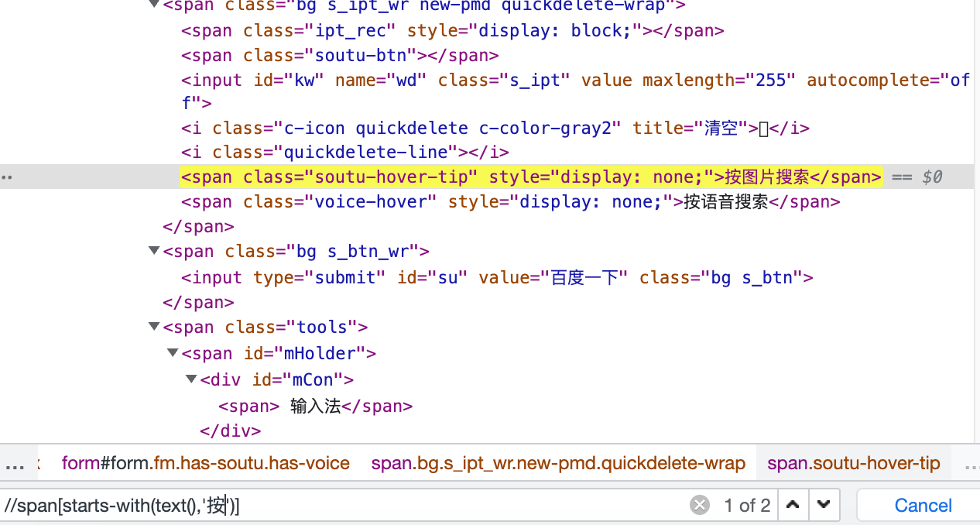The height and width of the screenshot is (525, 980).
Task: Collapse the span id "mHolder" node
Action: 173,354
